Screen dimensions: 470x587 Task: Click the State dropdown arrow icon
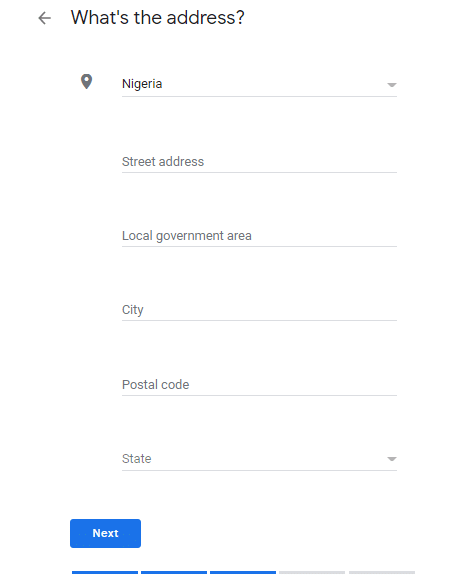click(392, 459)
